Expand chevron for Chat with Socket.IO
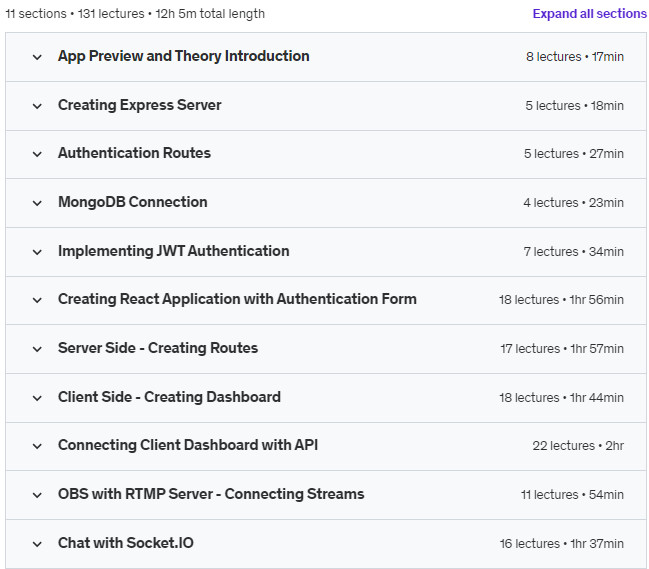 37,544
